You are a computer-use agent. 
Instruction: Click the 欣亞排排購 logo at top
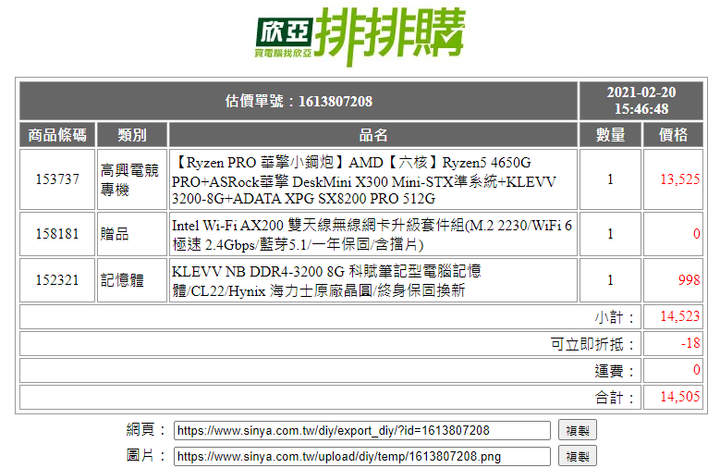(x=360, y=37)
